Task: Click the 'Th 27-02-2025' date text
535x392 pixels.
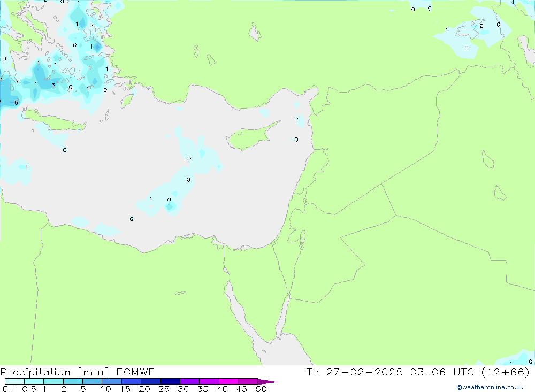Action: (x=355, y=372)
